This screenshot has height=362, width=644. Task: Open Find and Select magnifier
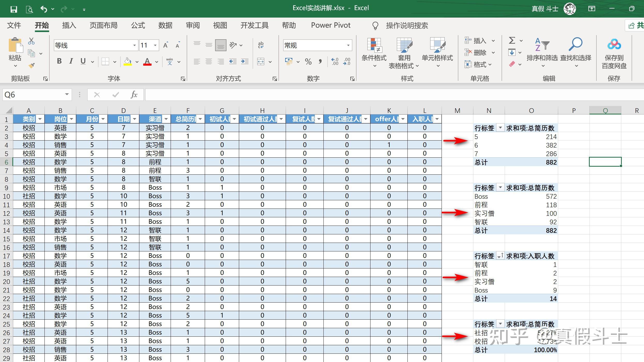click(x=575, y=44)
